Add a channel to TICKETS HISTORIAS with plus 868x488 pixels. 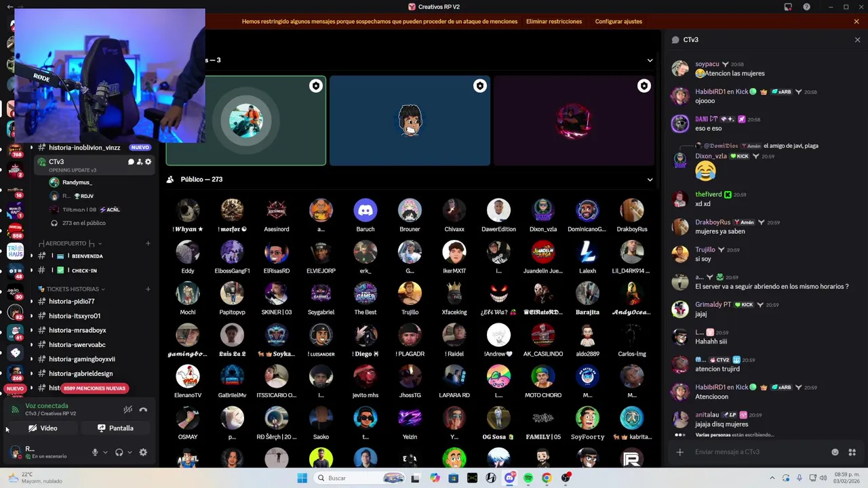pyautogui.click(x=148, y=289)
